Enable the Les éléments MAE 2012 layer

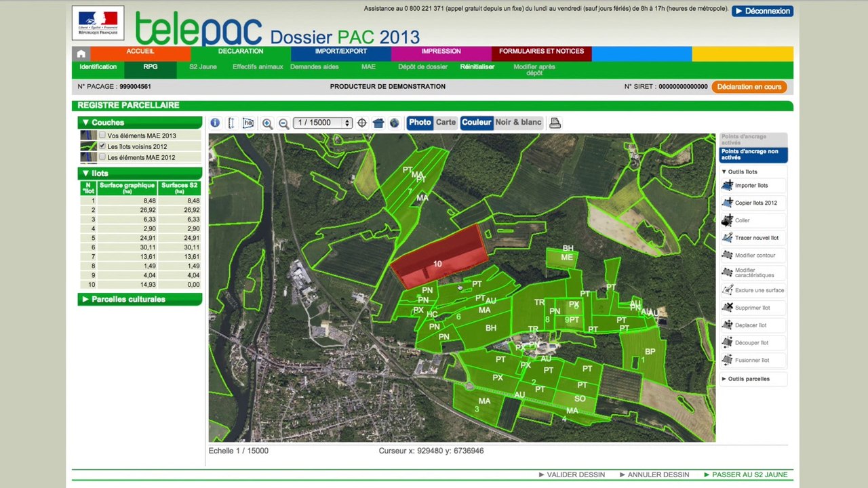[x=102, y=157]
